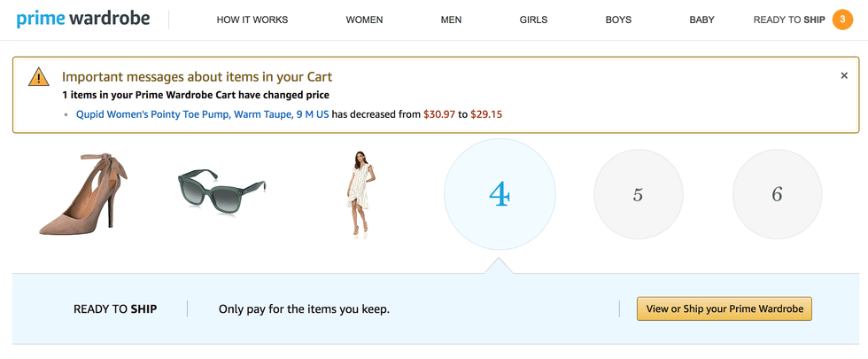Open the Qupid Pointy Toe Pump link
This screenshot has height=359, width=868.
click(x=202, y=114)
